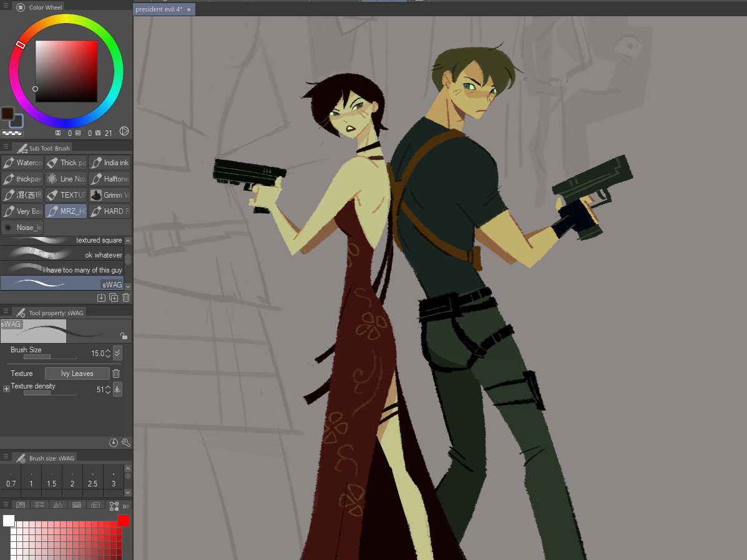The width and height of the screenshot is (747, 560).
Task: Choose the sWAG brush in list
Action: (62, 284)
